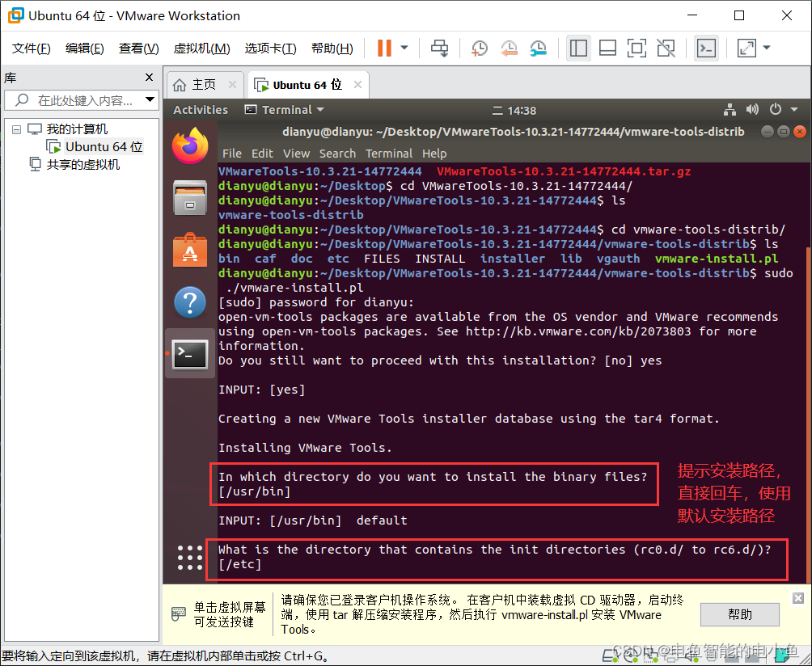Image resolution: width=812 pixels, height=666 pixels.
Task: Enter full screen mode icon
Action: click(x=636, y=48)
